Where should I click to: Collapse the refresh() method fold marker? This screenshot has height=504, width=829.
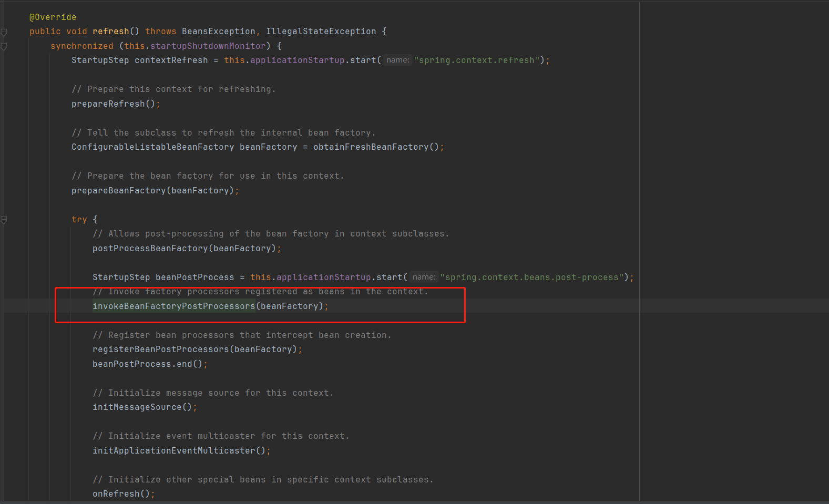click(x=4, y=32)
